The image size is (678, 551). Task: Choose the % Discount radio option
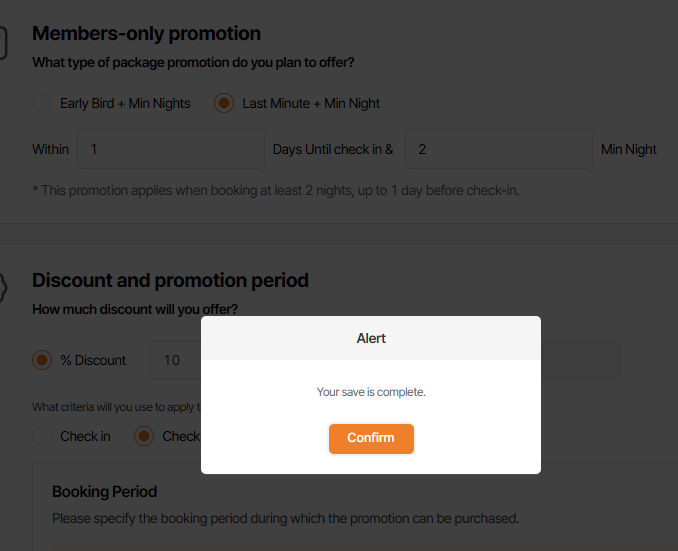[x=42, y=360]
